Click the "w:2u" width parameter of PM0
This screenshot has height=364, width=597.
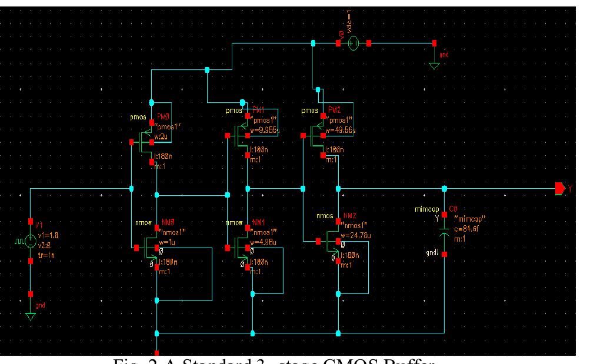pos(161,137)
